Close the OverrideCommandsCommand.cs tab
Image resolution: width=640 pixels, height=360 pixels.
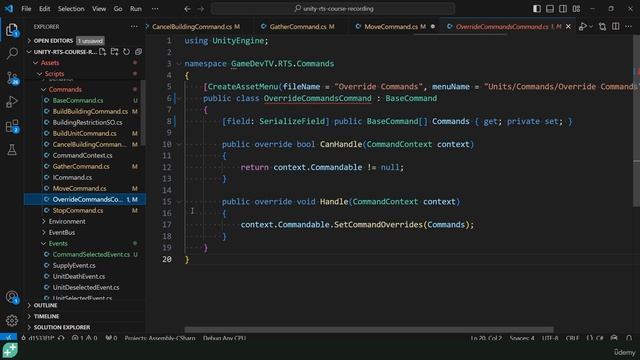[568, 27]
